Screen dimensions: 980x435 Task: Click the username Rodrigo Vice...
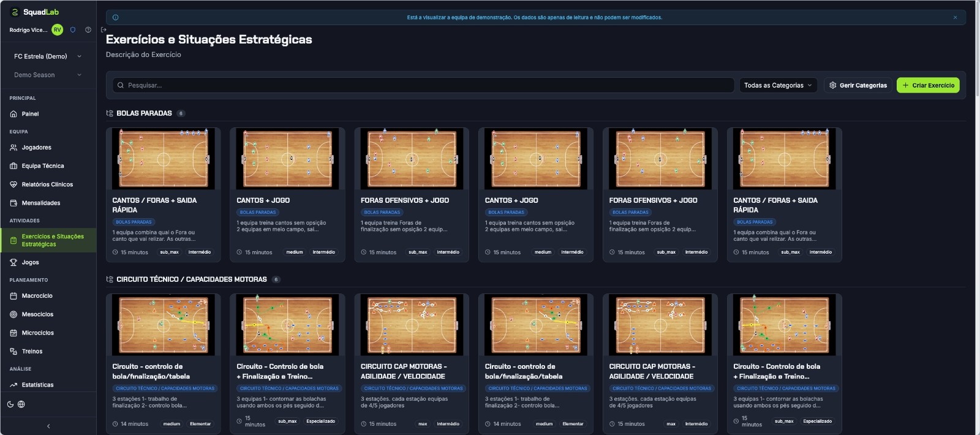(28, 29)
